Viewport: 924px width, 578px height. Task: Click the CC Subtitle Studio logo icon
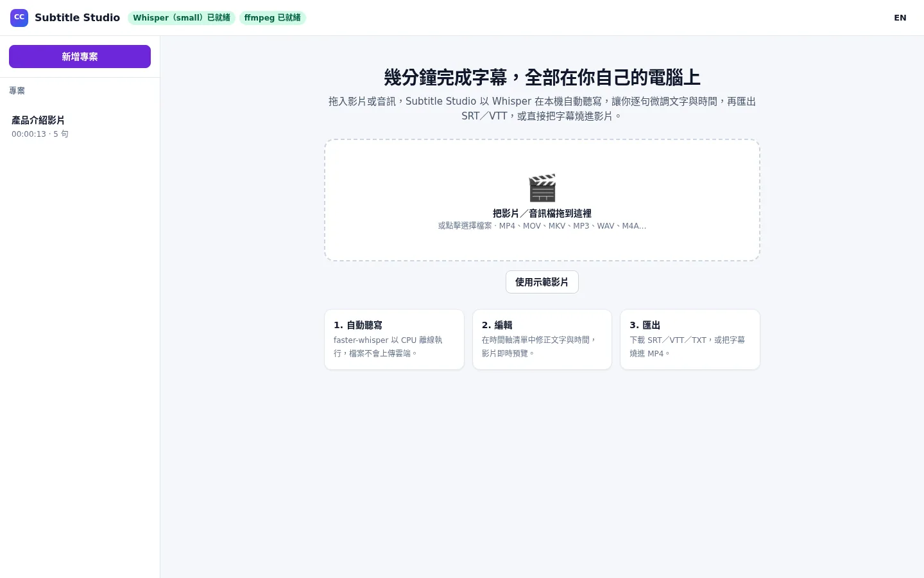19,18
